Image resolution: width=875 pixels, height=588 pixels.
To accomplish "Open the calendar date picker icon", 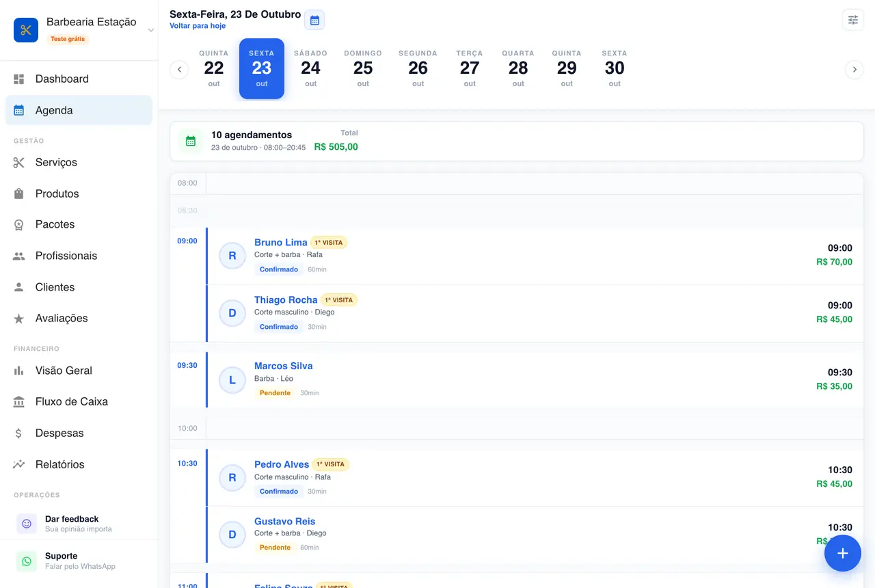I will click(314, 21).
